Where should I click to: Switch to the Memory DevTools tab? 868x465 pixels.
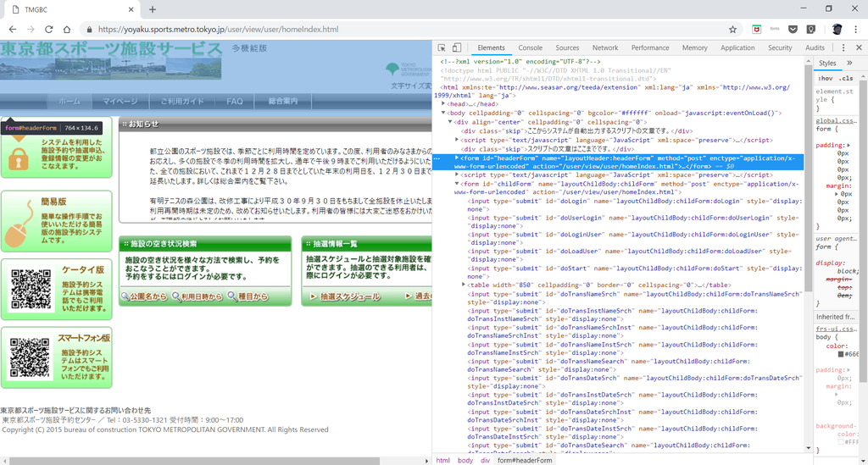[x=695, y=47]
